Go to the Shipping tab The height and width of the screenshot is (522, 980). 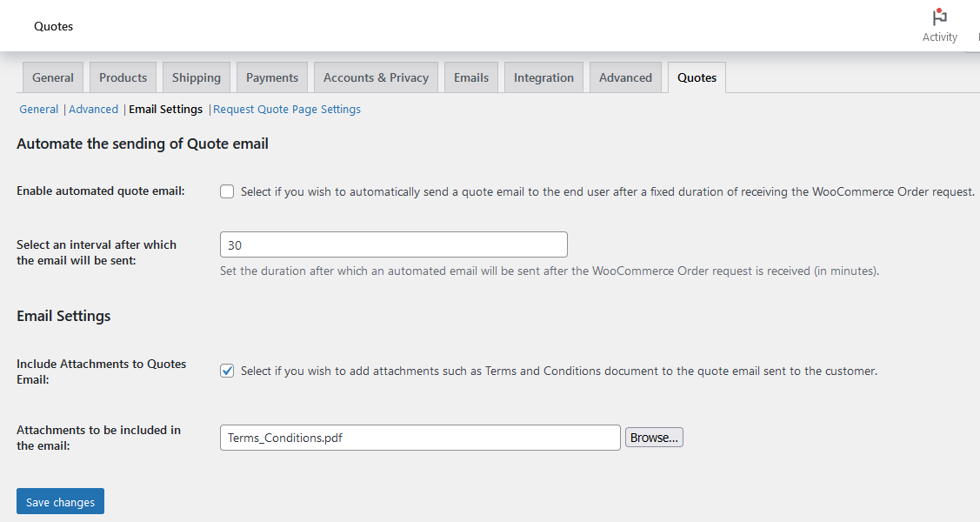[196, 77]
